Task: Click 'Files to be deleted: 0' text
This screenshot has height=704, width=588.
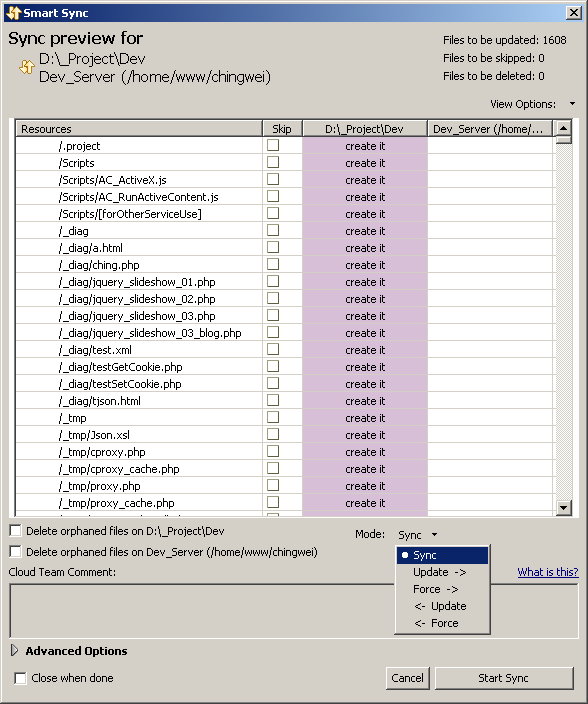Action: point(493,76)
